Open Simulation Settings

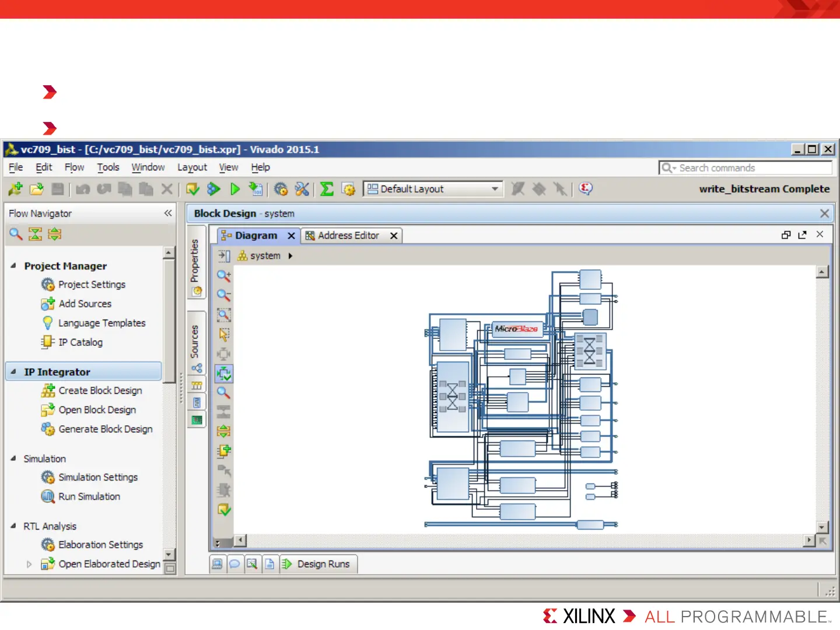pos(98,477)
